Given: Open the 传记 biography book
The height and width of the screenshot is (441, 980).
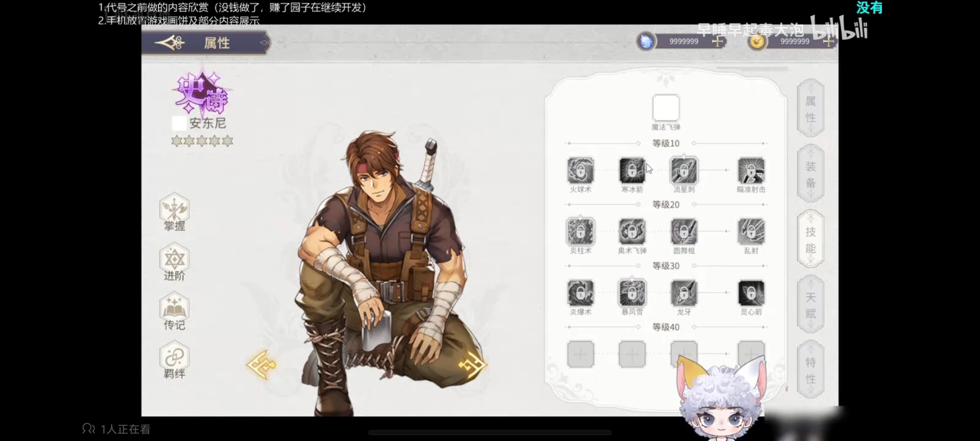Looking at the screenshot, I should pyautogui.click(x=174, y=311).
